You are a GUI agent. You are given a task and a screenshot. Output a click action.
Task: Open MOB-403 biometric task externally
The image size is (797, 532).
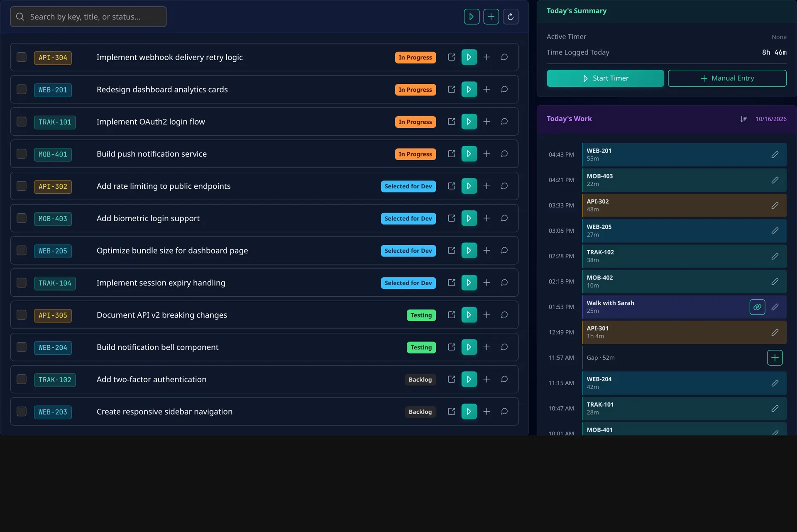[x=452, y=218]
